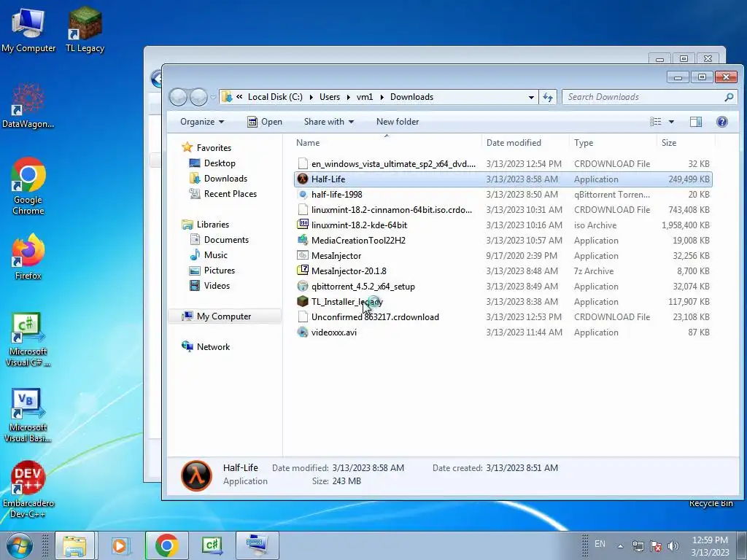Sort files by the Name column
This screenshot has width=747, height=560.
click(387, 143)
